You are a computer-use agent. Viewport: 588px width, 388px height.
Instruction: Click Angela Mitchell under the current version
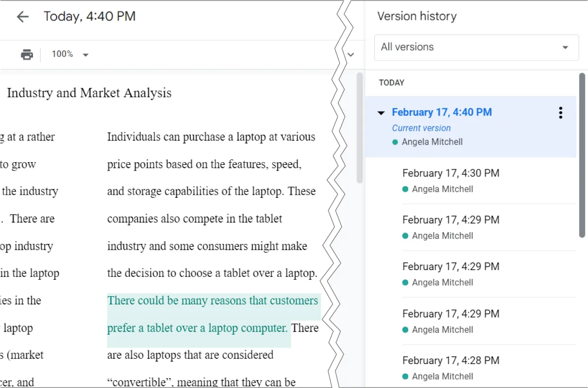tap(432, 141)
